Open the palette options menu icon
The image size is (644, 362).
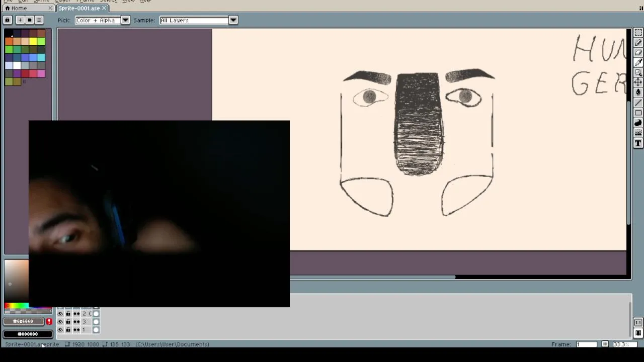[39, 20]
